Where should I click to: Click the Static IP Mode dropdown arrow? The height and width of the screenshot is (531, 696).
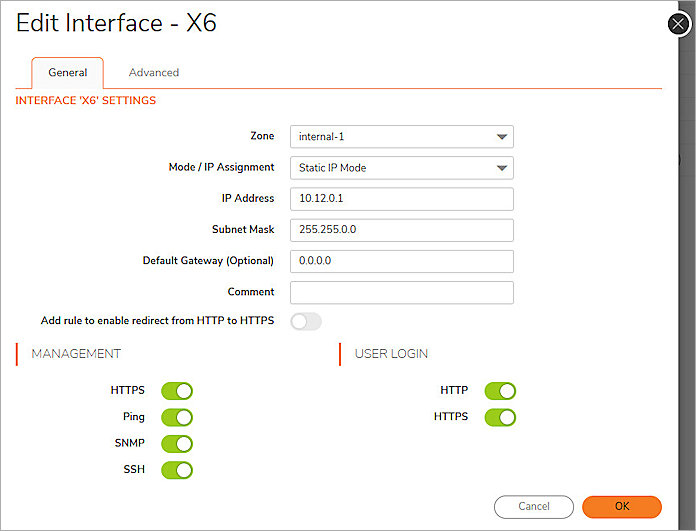tap(501, 169)
